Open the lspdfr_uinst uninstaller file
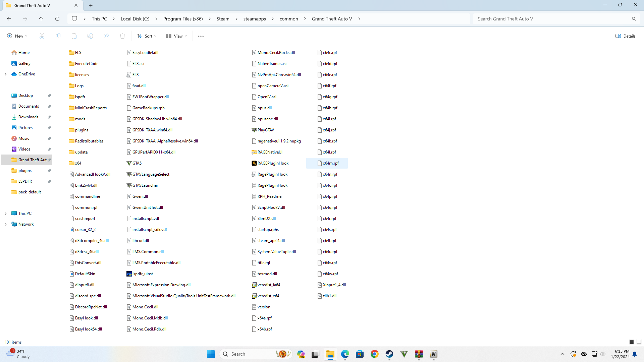The width and height of the screenshot is (644, 362). pos(142,274)
